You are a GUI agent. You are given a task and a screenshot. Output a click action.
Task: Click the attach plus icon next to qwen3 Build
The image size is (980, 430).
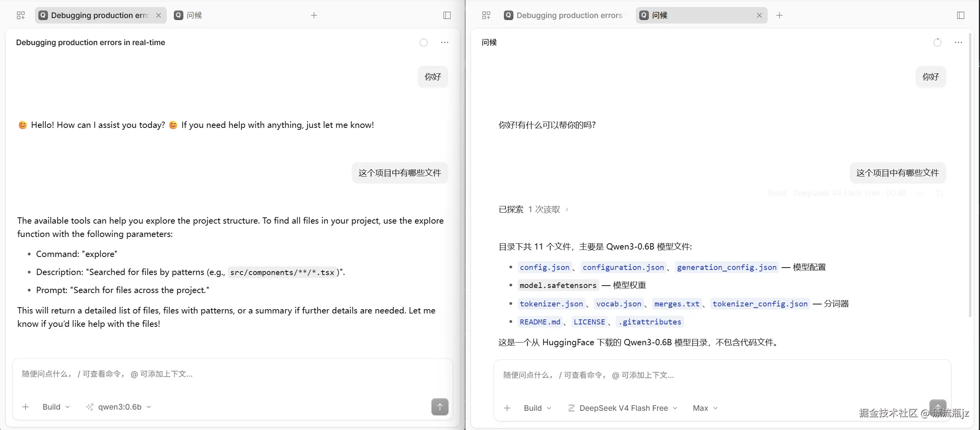pyautogui.click(x=26, y=407)
